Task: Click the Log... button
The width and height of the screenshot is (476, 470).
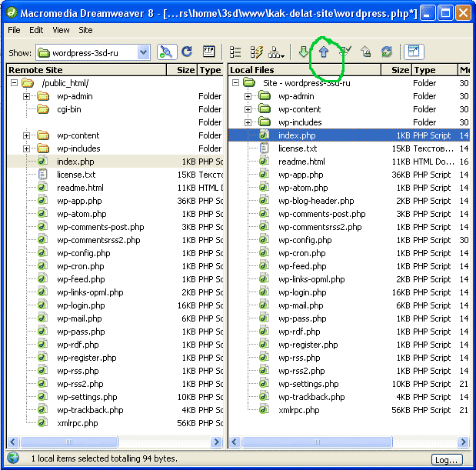Action: [447, 460]
